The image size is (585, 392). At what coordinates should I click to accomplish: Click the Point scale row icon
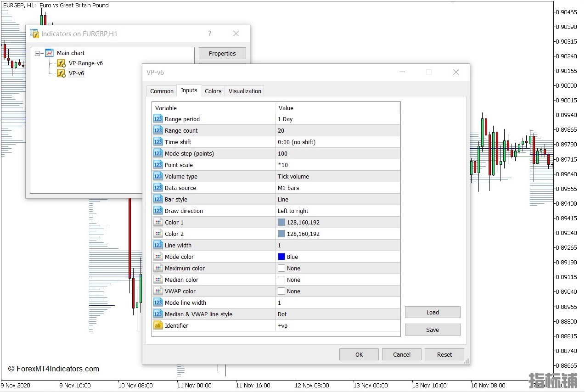tap(158, 165)
